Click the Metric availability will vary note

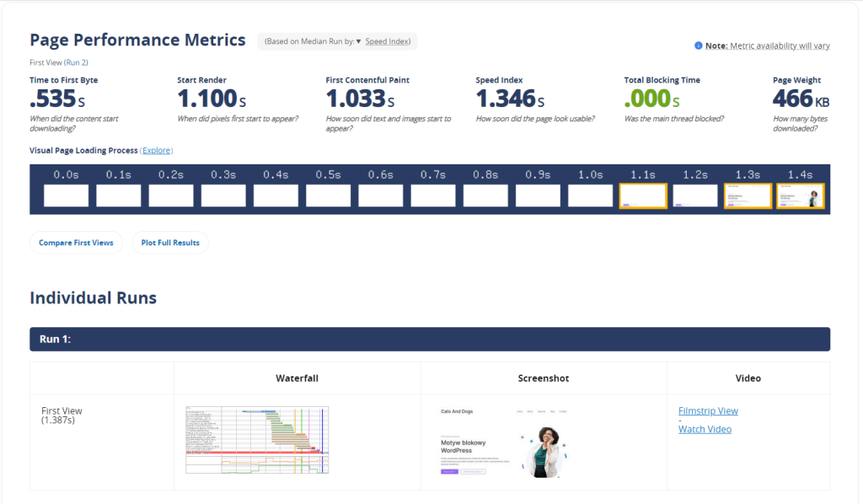point(780,46)
